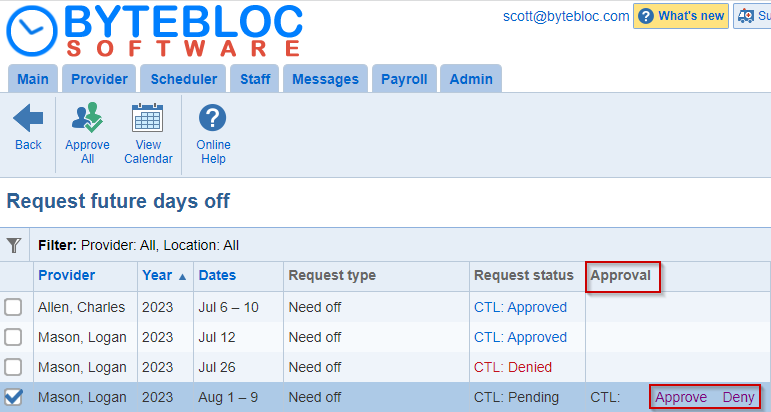
Task: Open Online Help question mark icon
Action: 212,118
